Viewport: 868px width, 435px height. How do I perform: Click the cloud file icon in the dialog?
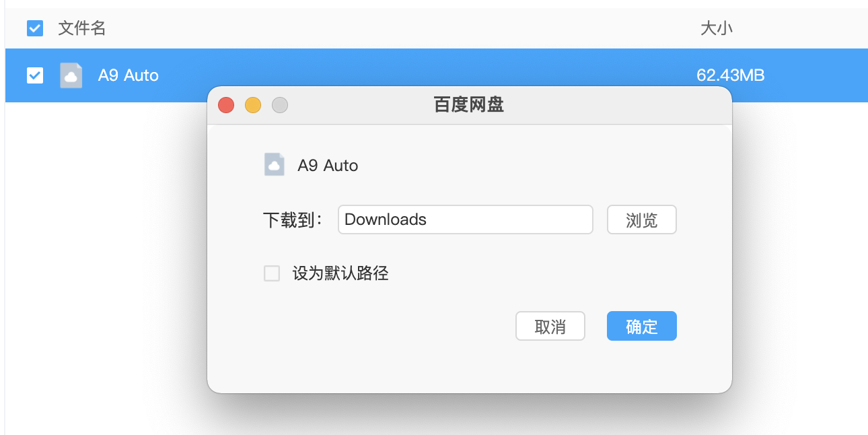(275, 165)
